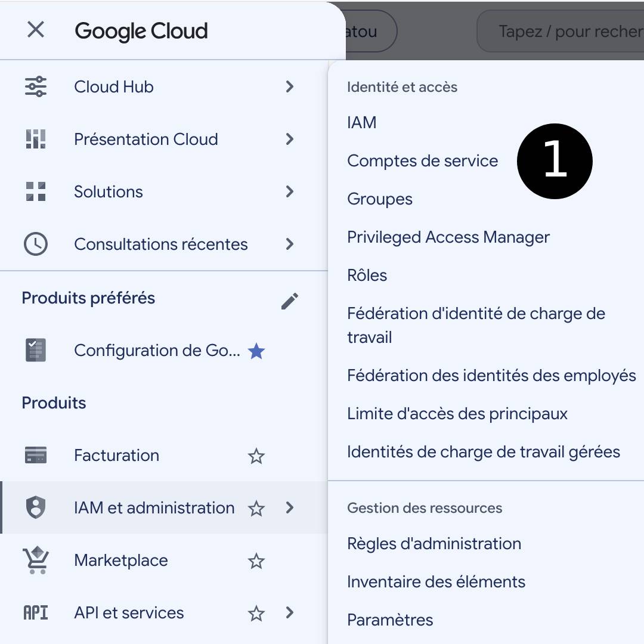Screen dimensions: 644x644
Task: Expand the Cloud Hub submenu chevron
Action: click(x=290, y=86)
